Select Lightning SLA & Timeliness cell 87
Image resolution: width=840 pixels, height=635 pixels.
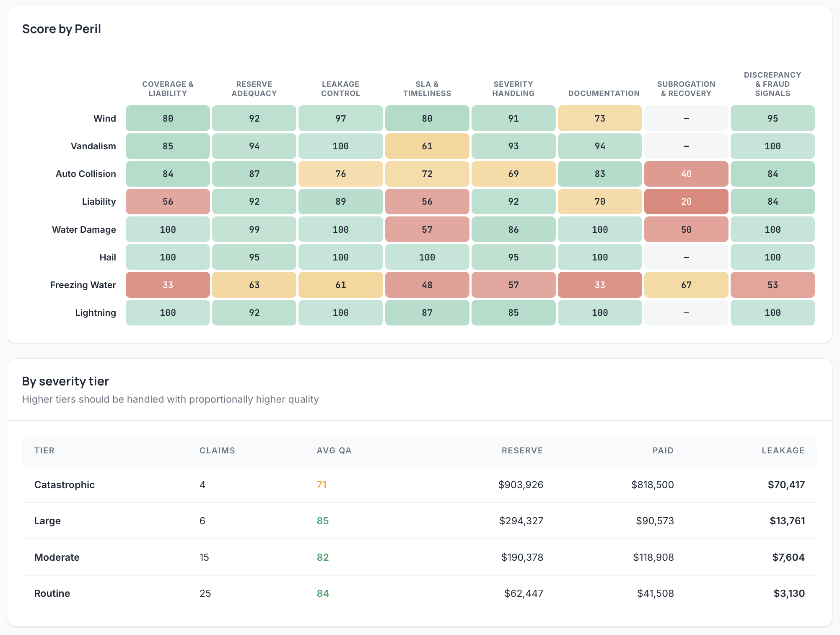point(427,312)
